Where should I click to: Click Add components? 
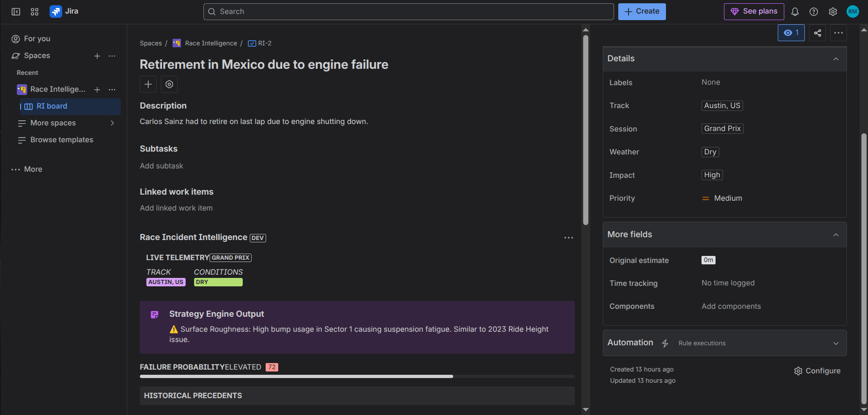(x=731, y=306)
